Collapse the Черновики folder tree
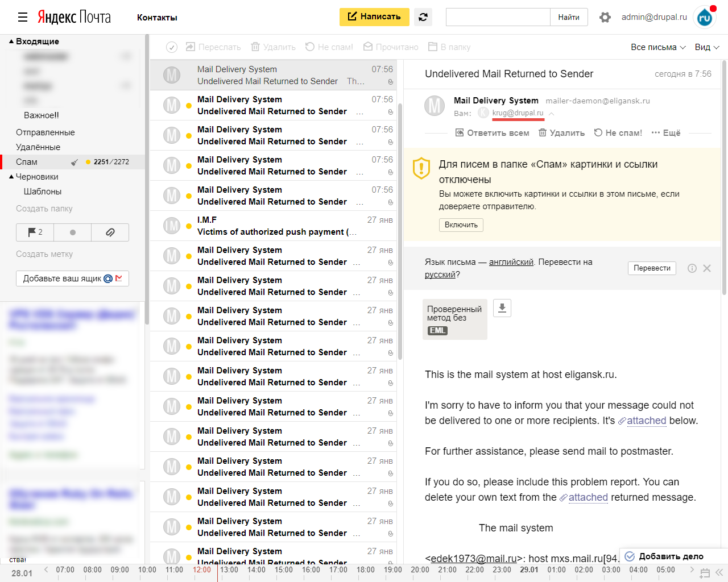 11,177
